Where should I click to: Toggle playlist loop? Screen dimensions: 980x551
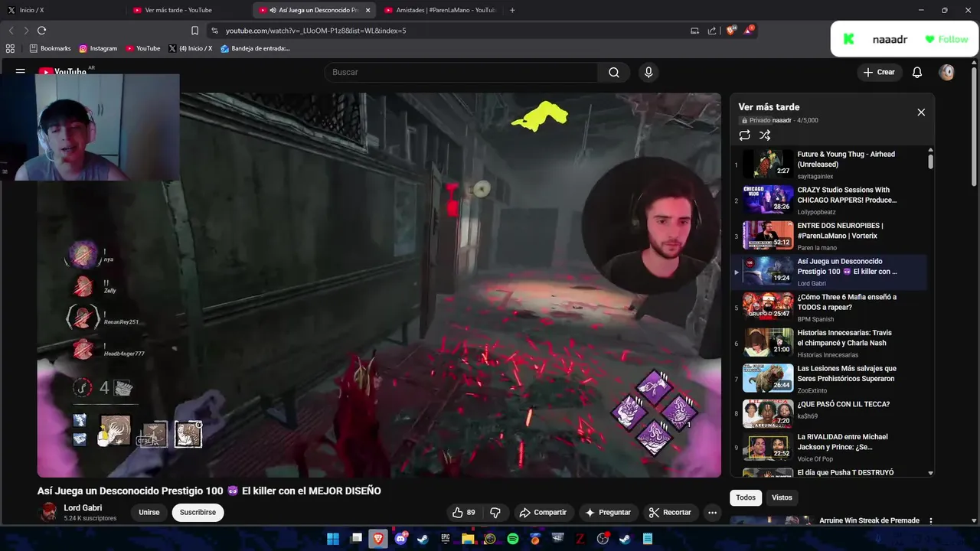click(x=744, y=135)
